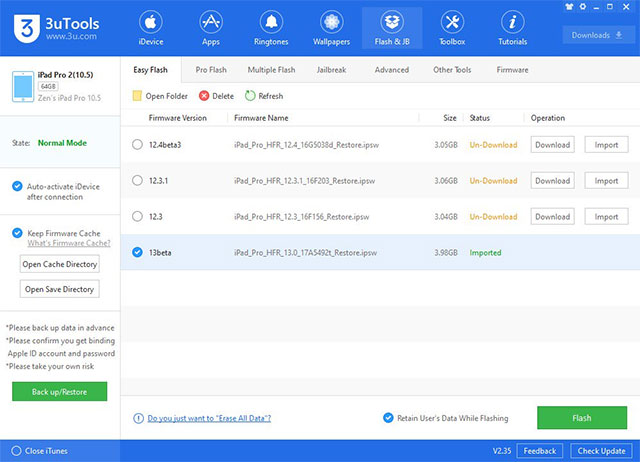This screenshot has height=462, width=640.
Task: Disable Auto-activate iDevice after connection
Action: pyautogui.click(x=16, y=186)
